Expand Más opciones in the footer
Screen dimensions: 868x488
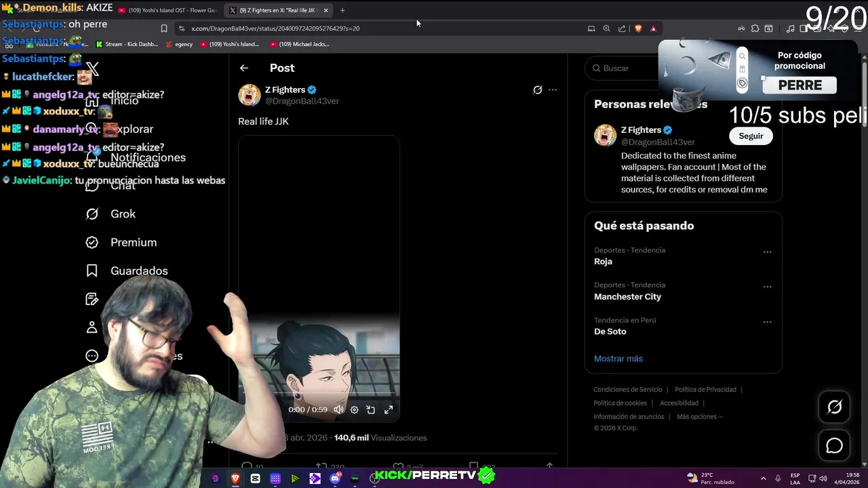point(700,417)
